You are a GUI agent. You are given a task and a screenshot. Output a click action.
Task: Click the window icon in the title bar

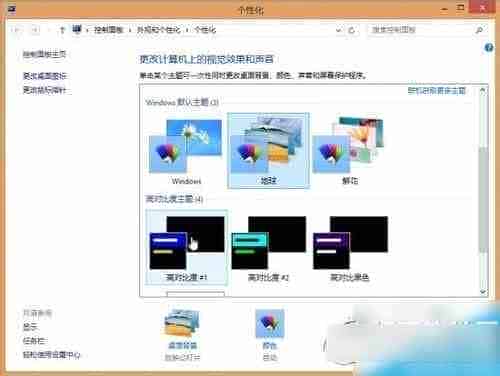[x=11, y=10]
